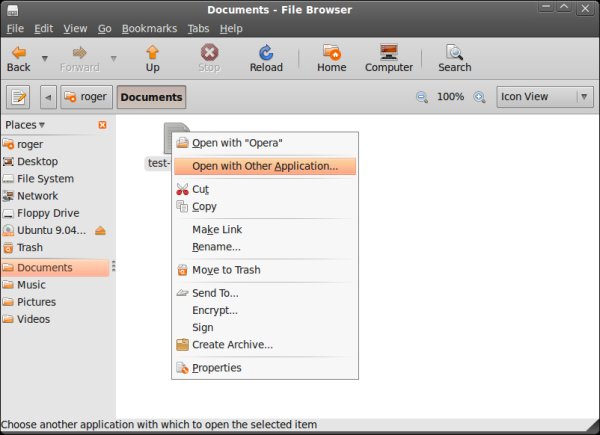This screenshot has height=435, width=600.
Task: Open the Music bookmark
Action: pyautogui.click(x=57, y=285)
